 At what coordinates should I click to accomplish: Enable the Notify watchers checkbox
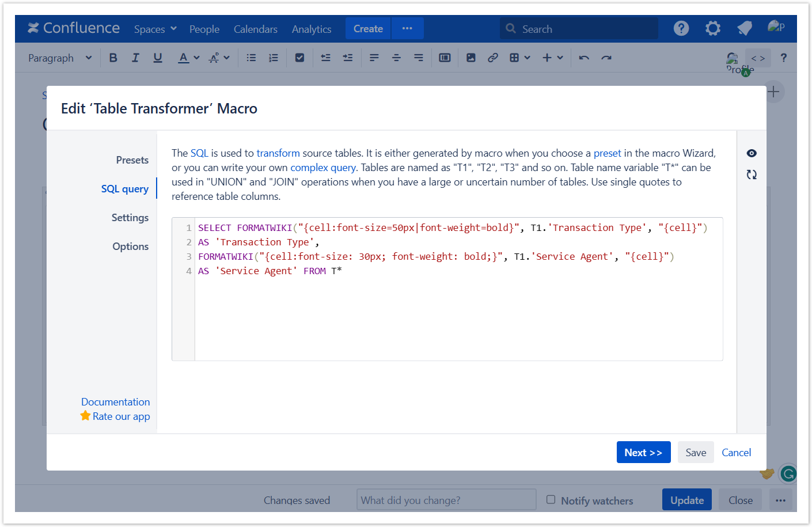(551, 500)
